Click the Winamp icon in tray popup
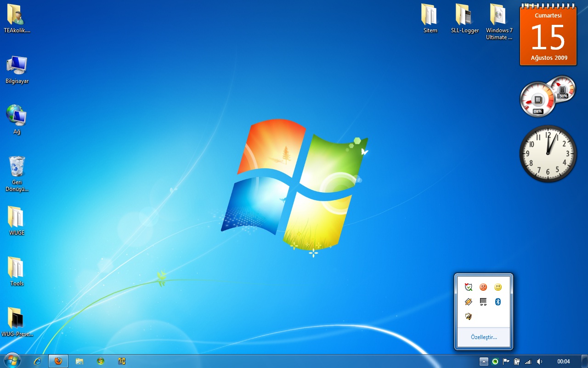 click(x=469, y=302)
